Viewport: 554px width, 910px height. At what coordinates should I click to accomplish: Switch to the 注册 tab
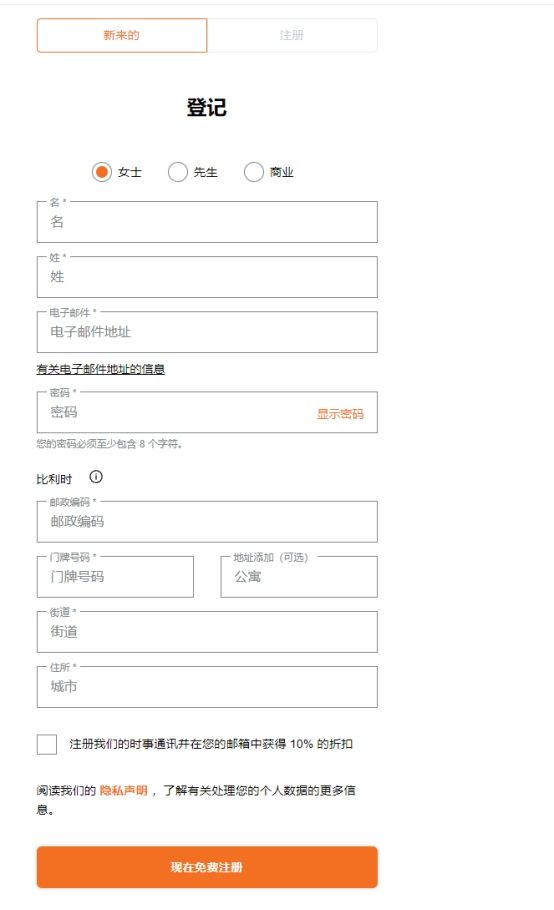click(292, 35)
